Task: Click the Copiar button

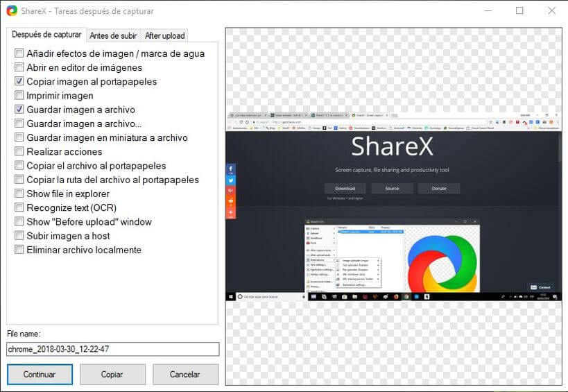Action: click(x=112, y=374)
